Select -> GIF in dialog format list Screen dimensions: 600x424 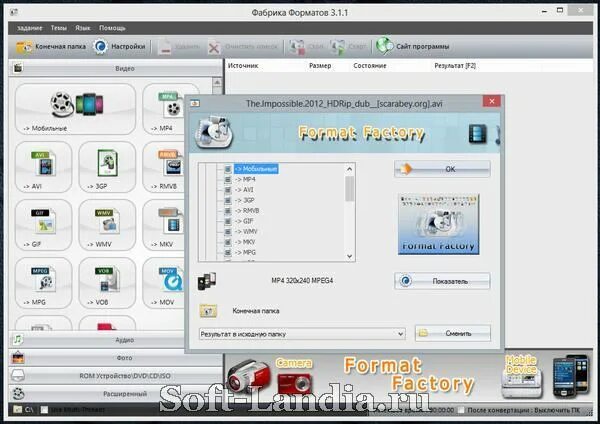pos(244,221)
